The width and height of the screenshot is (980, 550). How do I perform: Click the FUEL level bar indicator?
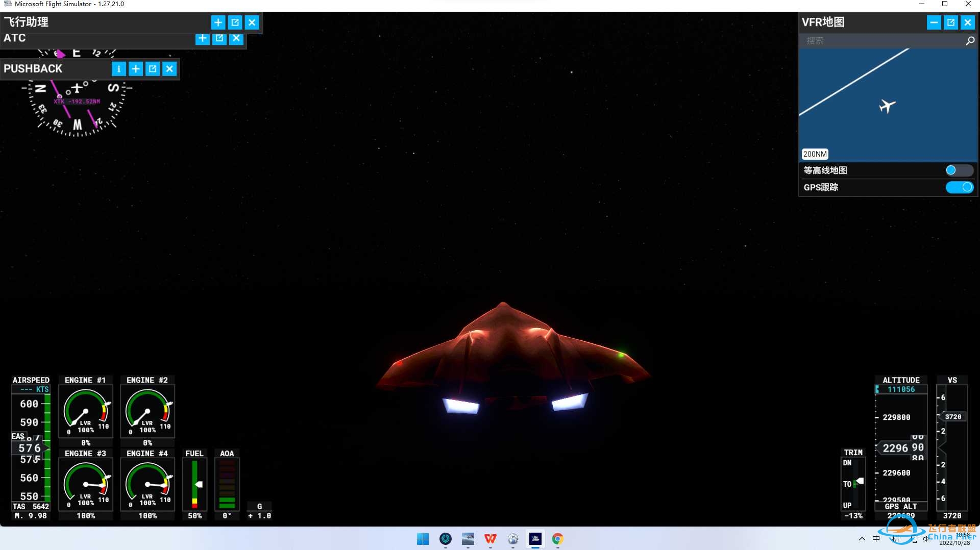(194, 484)
